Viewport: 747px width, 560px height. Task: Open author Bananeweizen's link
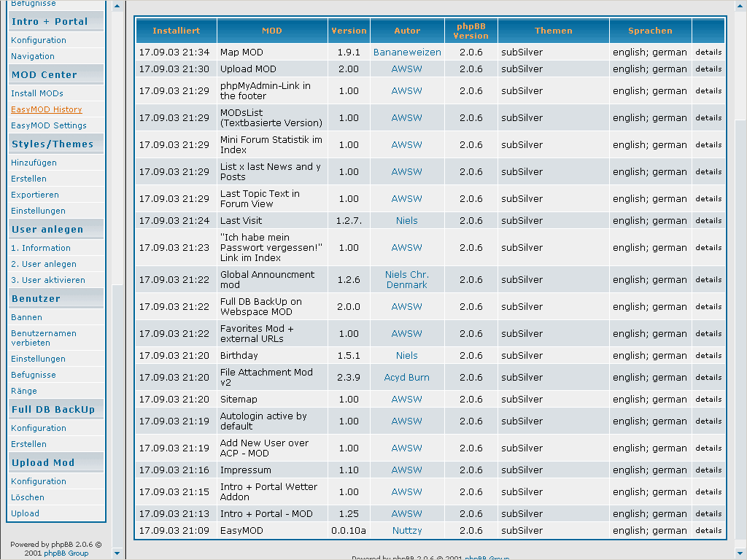click(407, 52)
